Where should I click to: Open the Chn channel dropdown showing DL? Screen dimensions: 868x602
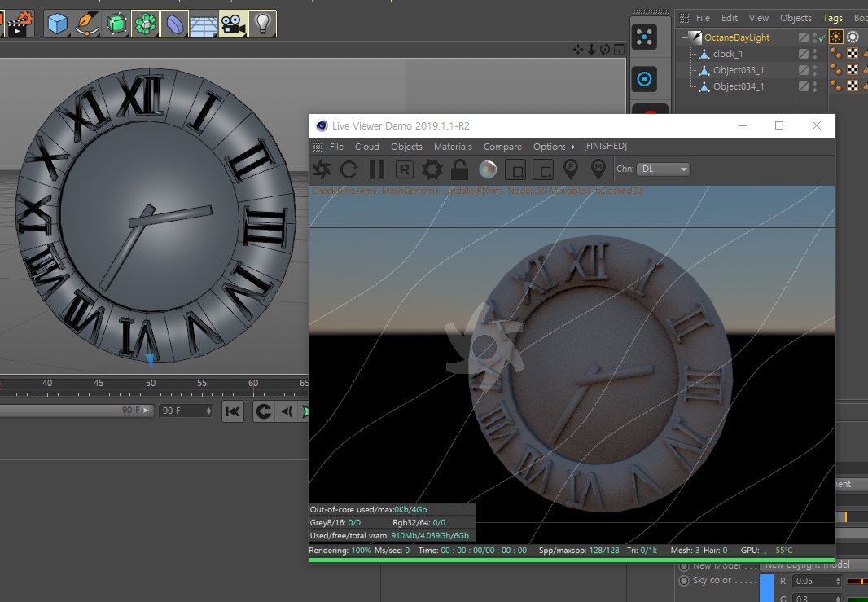pyautogui.click(x=664, y=169)
